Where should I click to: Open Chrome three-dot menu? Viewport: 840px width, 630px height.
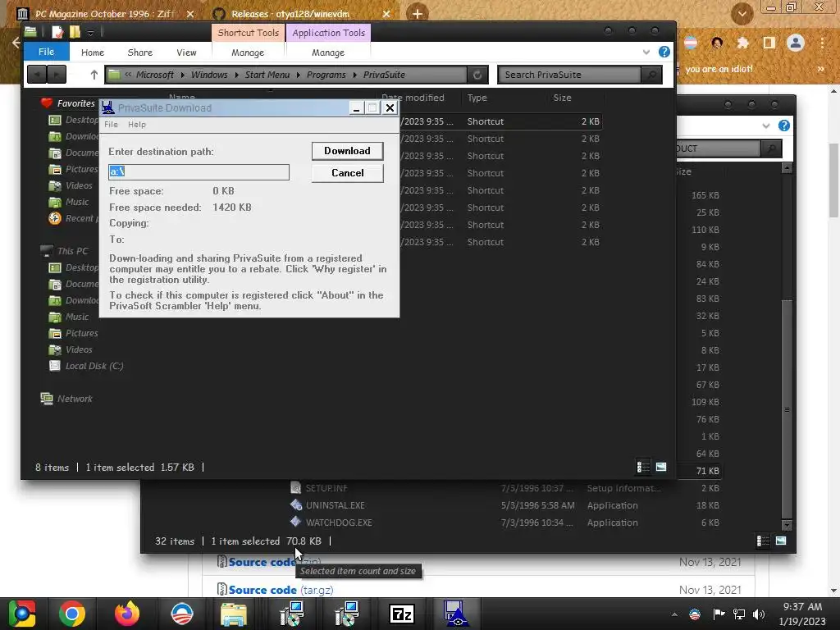(x=822, y=43)
